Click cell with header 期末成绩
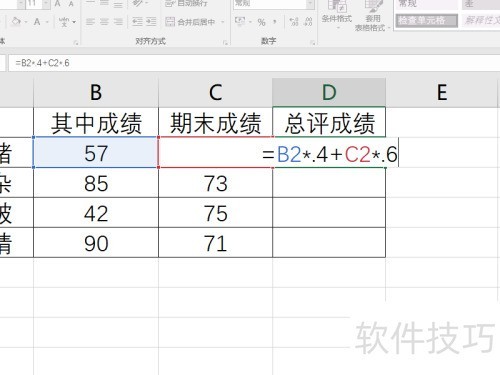The width and height of the screenshot is (500, 375). coord(215,123)
